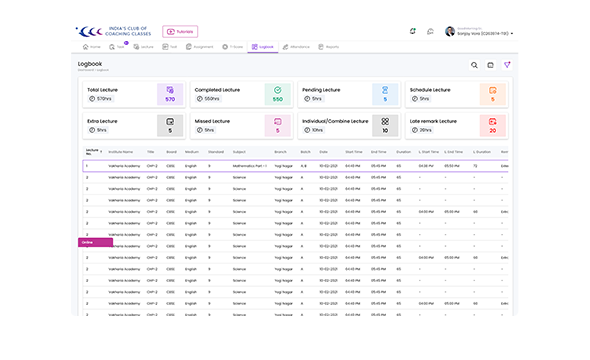Click the Missed Lecture pink icon tile

[x=277, y=126]
